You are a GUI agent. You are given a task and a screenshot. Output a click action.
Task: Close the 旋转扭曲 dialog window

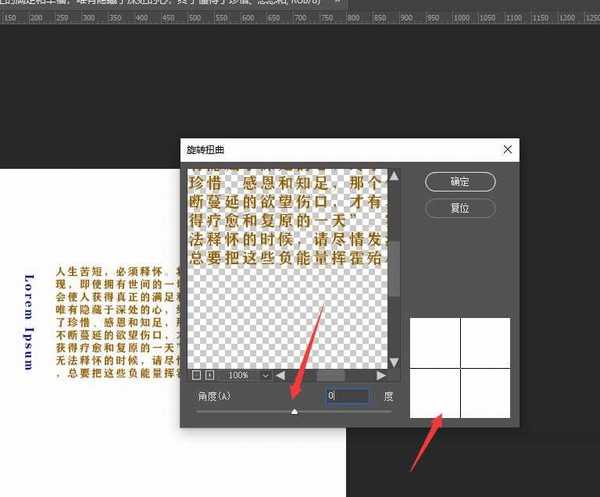coord(508,150)
